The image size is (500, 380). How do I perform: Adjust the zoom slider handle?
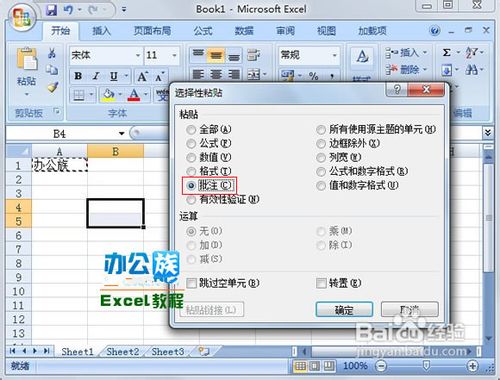[x=426, y=365]
